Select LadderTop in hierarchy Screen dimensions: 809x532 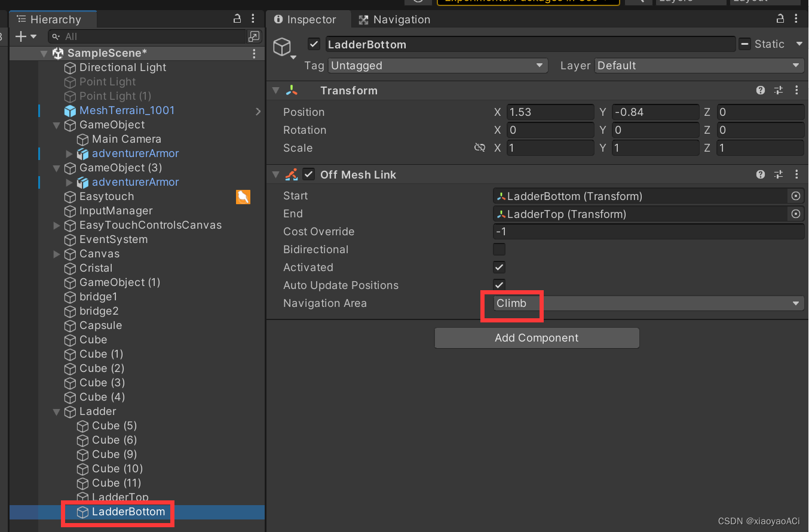coord(120,497)
